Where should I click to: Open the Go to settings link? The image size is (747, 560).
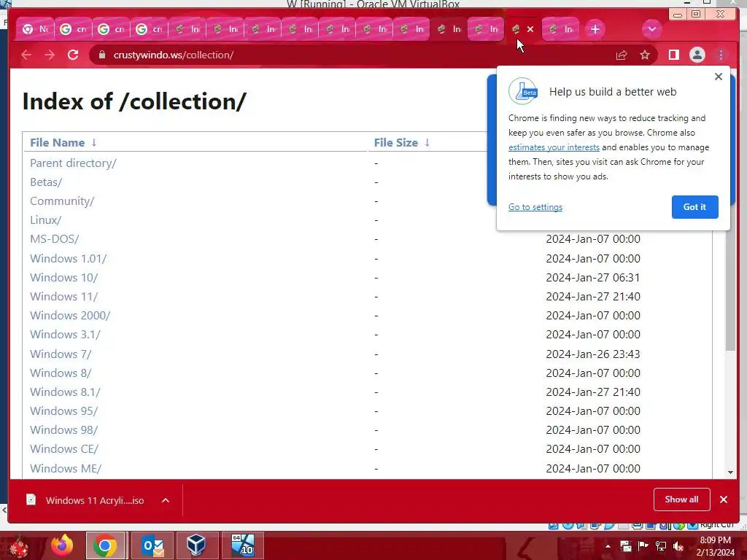tap(535, 207)
